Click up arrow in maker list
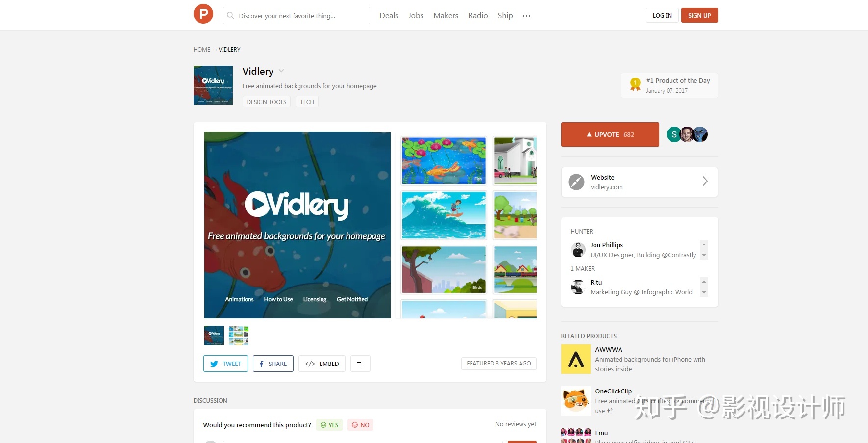The image size is (868, 443). tap(704, 282)
